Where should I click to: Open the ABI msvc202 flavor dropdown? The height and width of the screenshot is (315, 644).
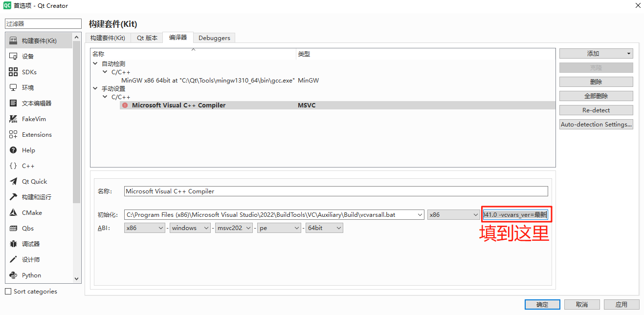click(234, 228)
